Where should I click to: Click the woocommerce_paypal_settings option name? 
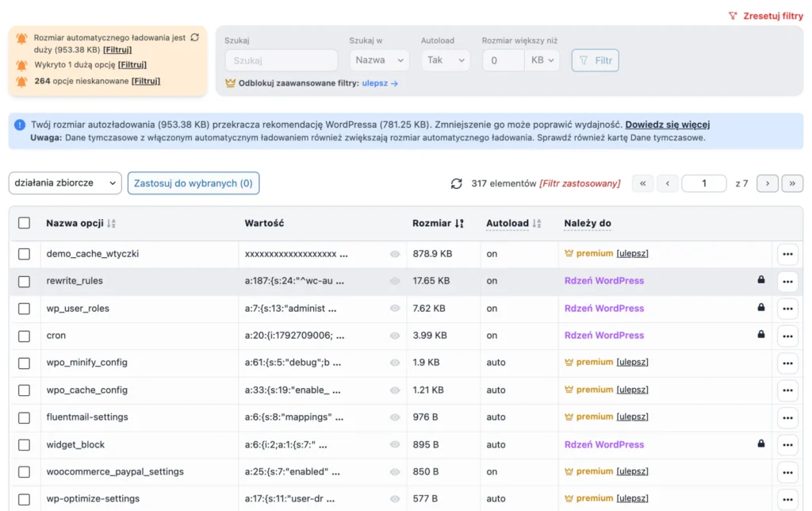[115, 471]
